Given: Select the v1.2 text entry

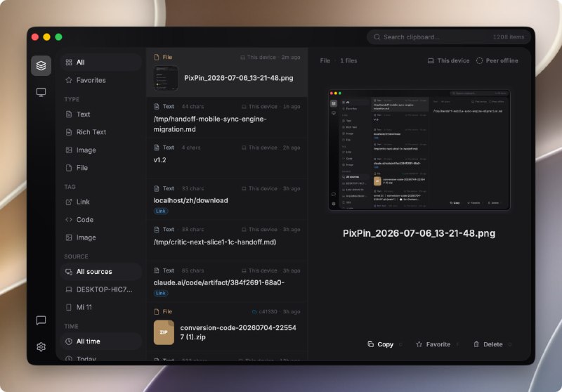Looking at the screenshot, I should click(x=227, y=158).
